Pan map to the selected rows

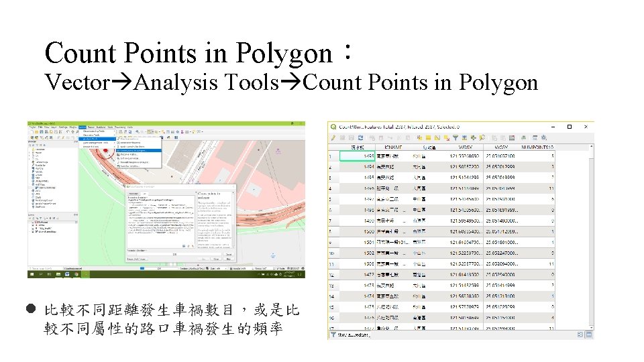click(x=473, y=138)
